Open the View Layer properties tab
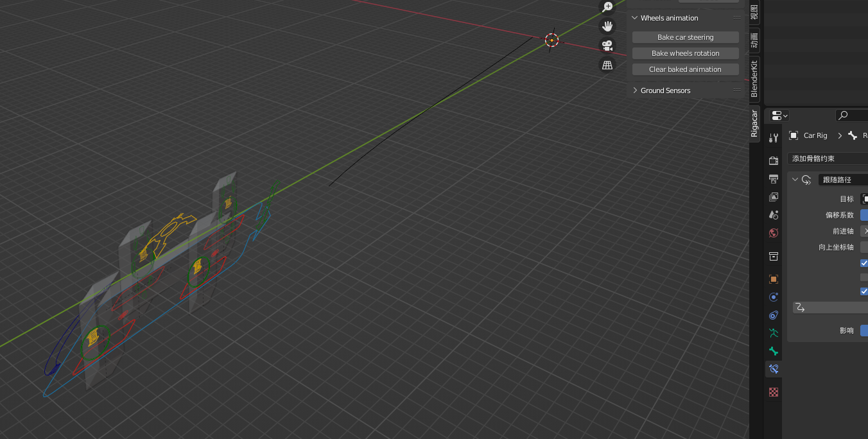The image size is (868, 439). [x=774, y=196]
